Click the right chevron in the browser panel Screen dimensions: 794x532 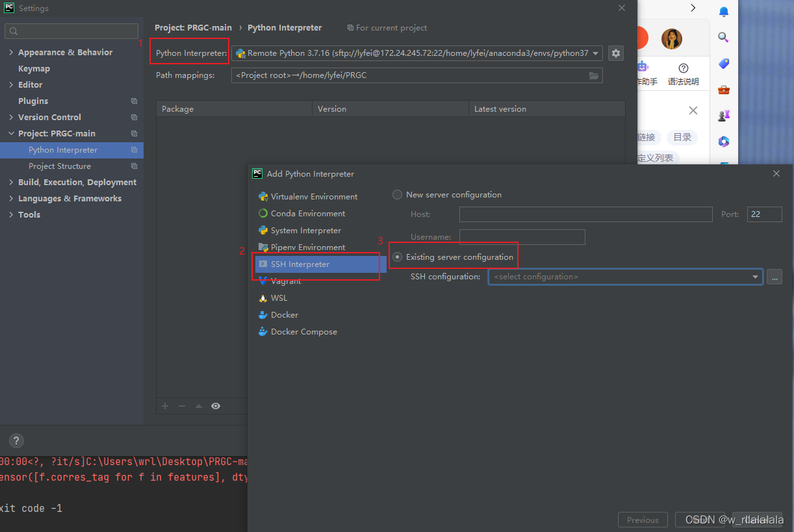(x=693, y=8)
